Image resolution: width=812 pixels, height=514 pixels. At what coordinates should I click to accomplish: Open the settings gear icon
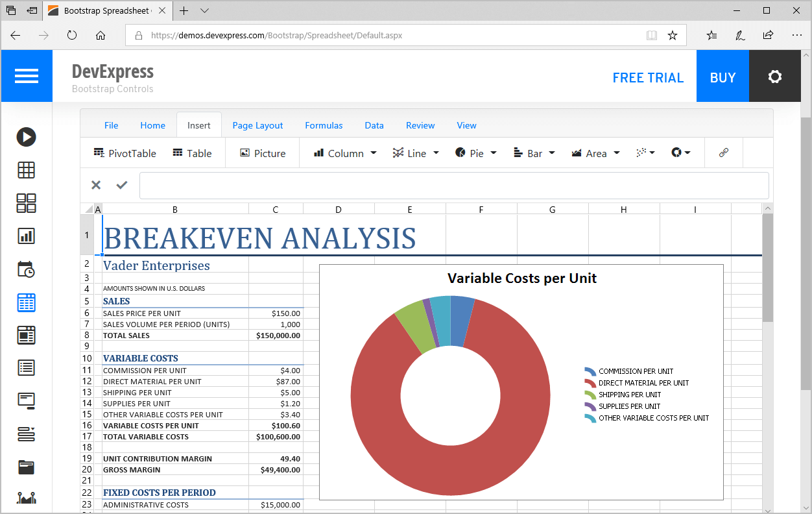tap(774, 77)
